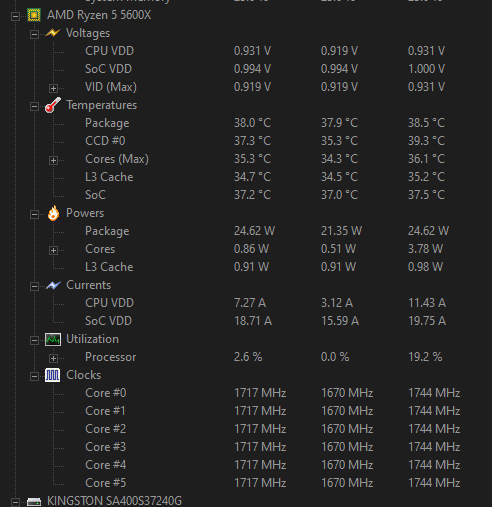Select the Core #5 clock row
The image size is (492, 507).
pos(105,483)
